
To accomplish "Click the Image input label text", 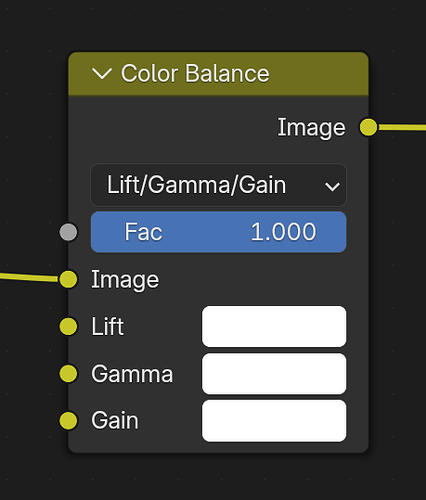I will (125, 281).
